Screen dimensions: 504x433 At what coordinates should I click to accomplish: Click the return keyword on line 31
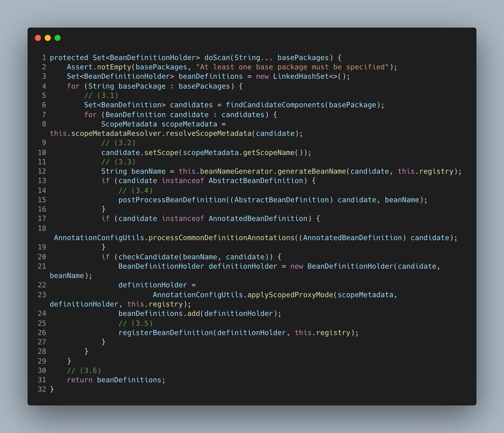(x=79, y=380)
